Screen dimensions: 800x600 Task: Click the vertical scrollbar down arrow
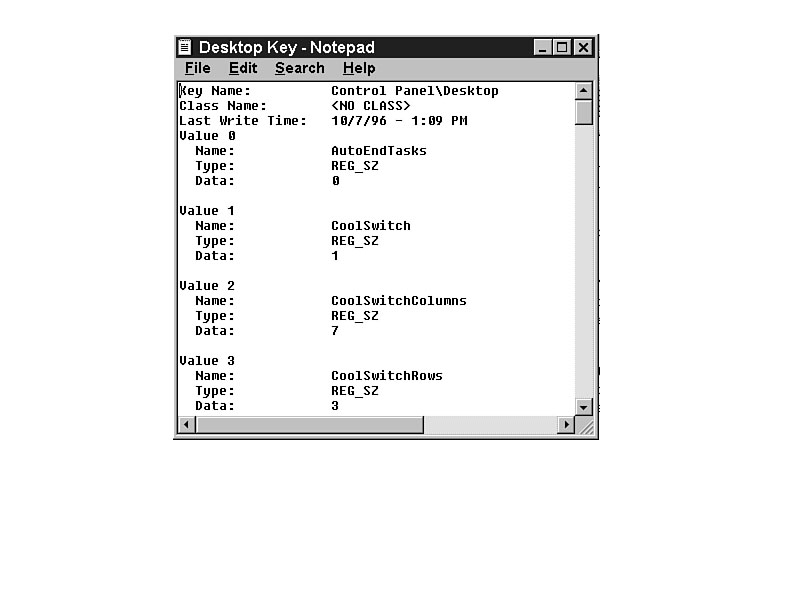[x=584, y=407]
